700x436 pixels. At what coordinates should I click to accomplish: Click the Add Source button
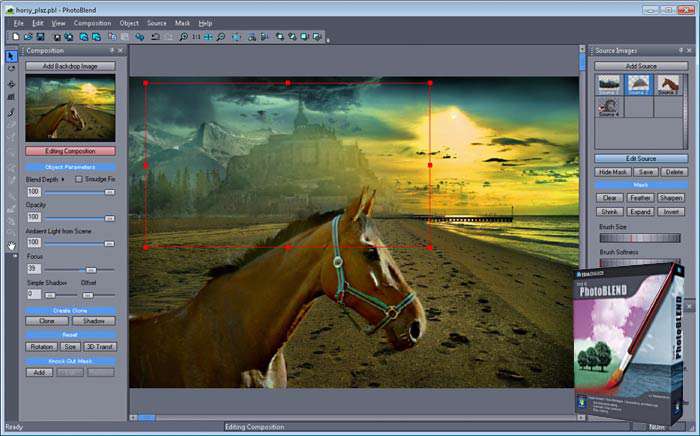(641, 66)
